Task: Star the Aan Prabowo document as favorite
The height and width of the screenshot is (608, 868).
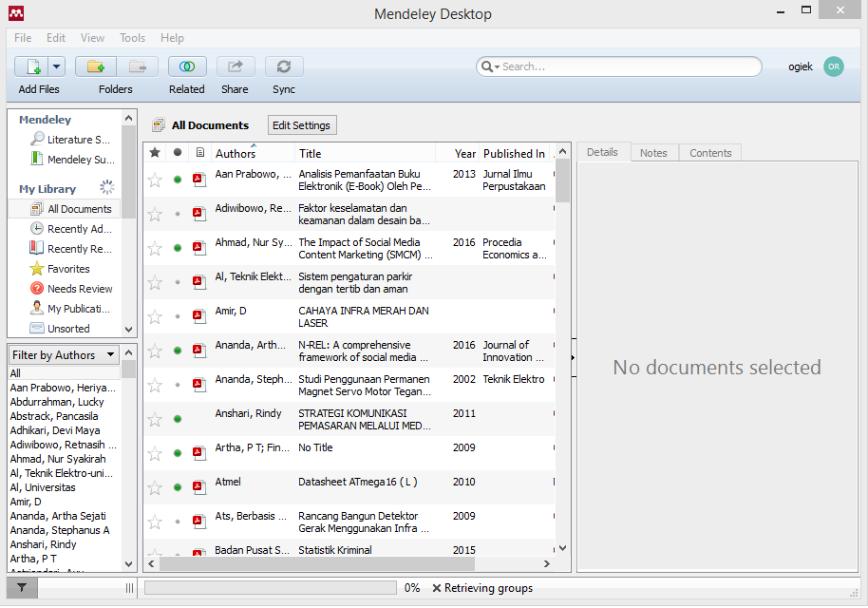Action: [155, 180]
